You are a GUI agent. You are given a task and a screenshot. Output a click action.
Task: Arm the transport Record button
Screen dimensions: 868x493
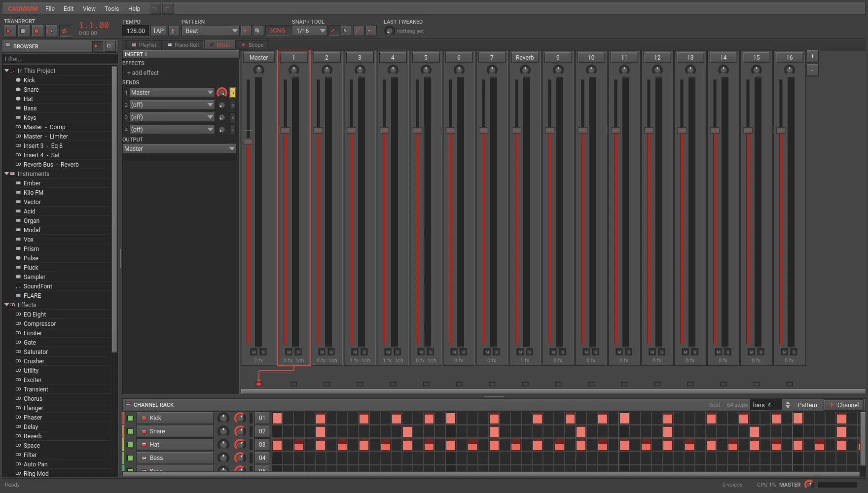click(36, 31)
